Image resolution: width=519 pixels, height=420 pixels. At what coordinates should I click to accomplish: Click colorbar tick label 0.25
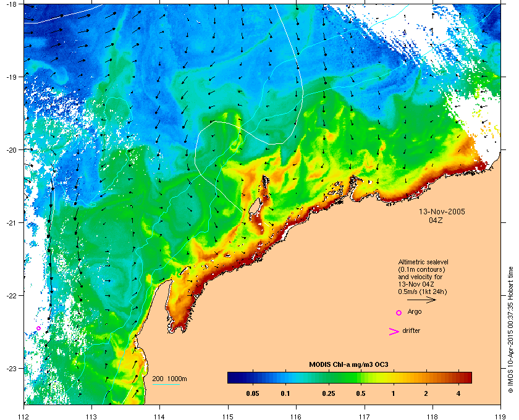328,394
